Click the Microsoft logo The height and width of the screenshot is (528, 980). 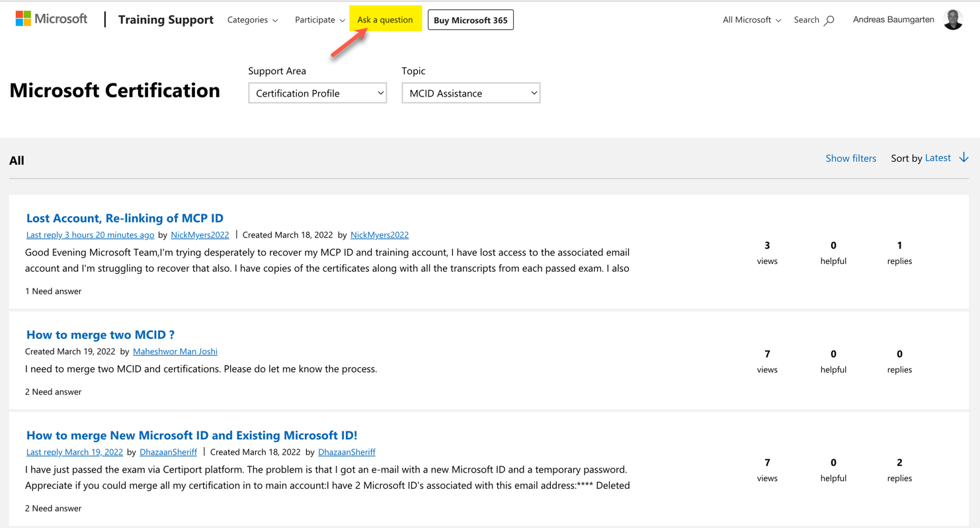51,19
